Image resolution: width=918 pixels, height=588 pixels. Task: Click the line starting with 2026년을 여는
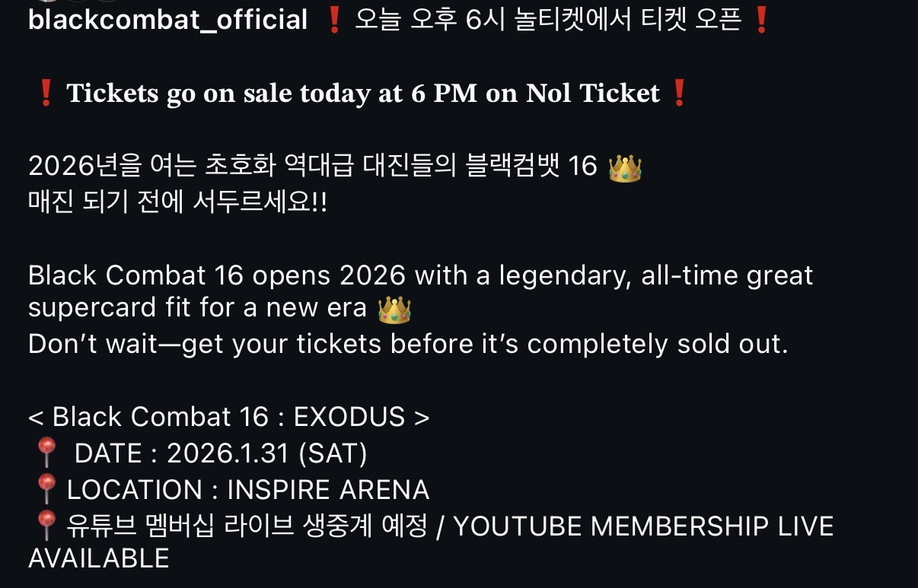tap(312, 167)
